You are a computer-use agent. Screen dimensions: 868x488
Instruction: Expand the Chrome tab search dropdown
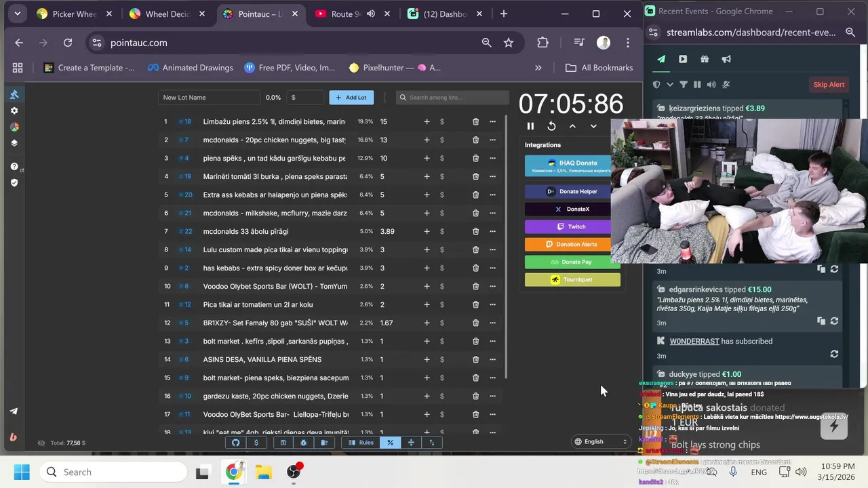17,14
